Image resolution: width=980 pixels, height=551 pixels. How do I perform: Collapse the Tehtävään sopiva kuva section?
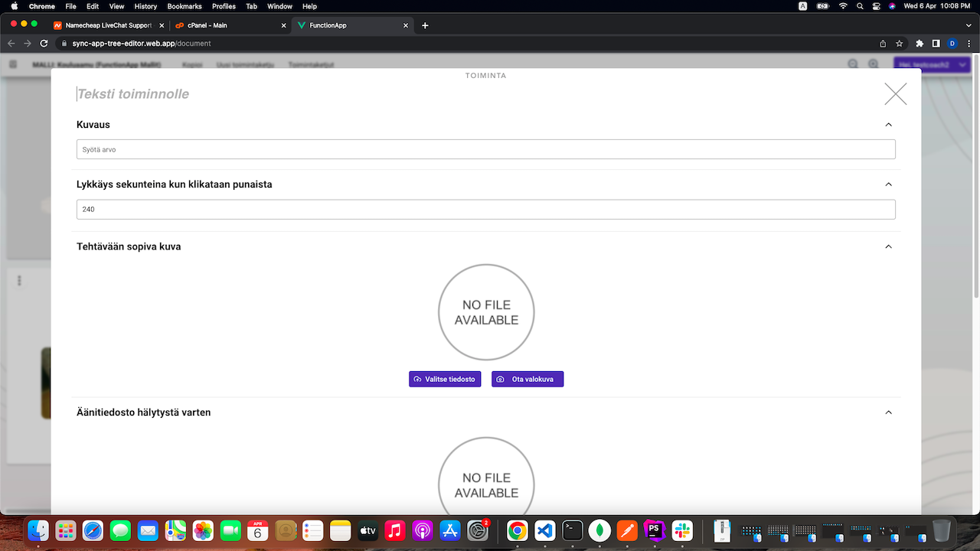pyautogui.click(x=888, y=246)
